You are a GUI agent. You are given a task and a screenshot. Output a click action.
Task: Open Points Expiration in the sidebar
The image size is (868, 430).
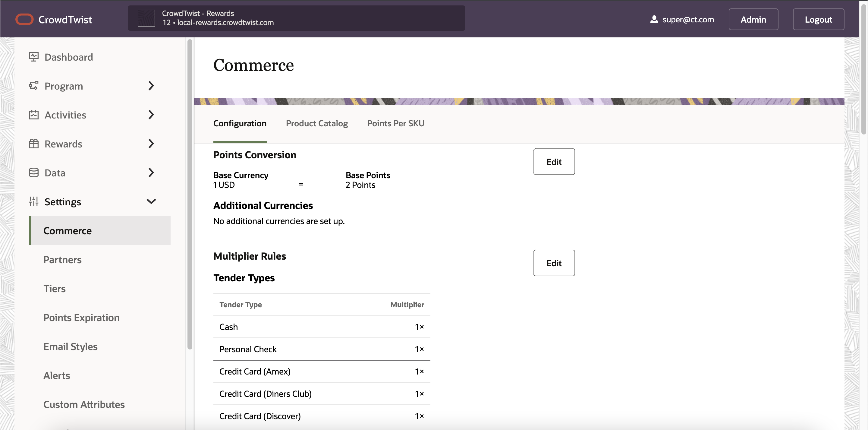pyautogui.click(x=81, y=317)
